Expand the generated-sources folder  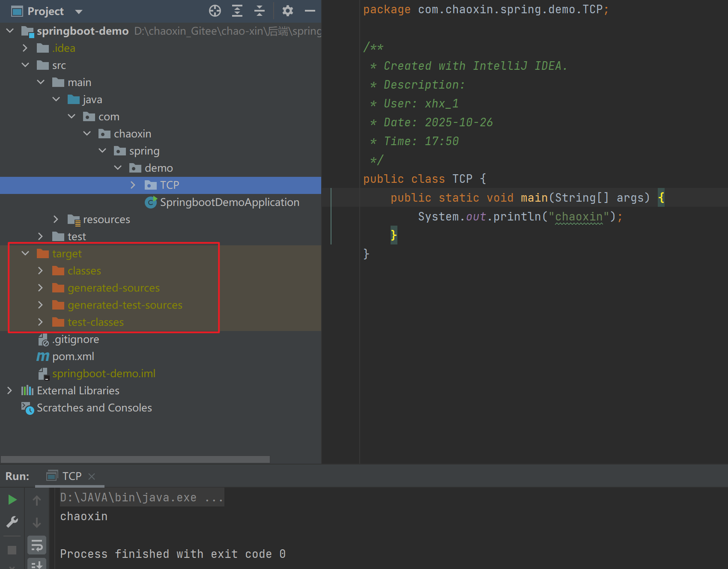[40, 288]
